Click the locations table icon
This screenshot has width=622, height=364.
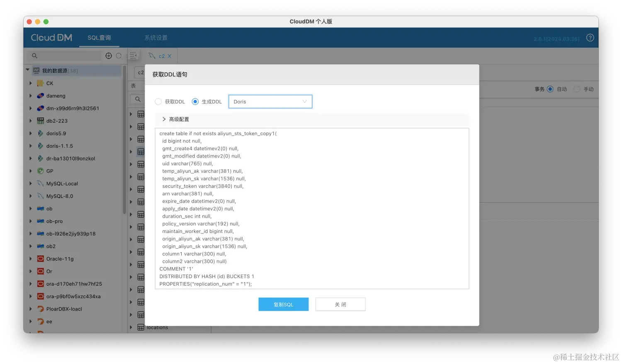(141, 328)
